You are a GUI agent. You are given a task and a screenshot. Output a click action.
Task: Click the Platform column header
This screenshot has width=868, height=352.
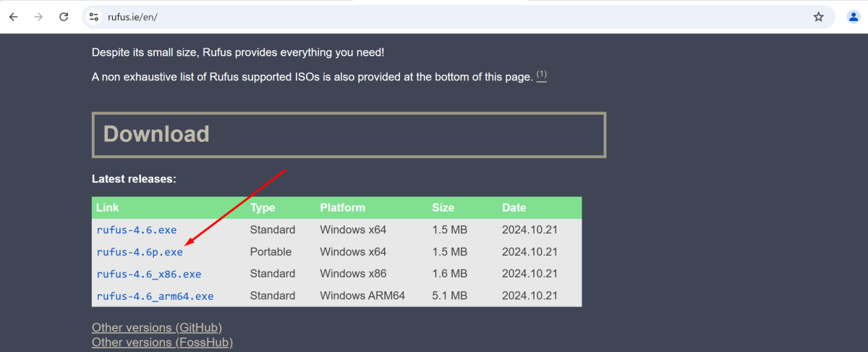point(343,208)
